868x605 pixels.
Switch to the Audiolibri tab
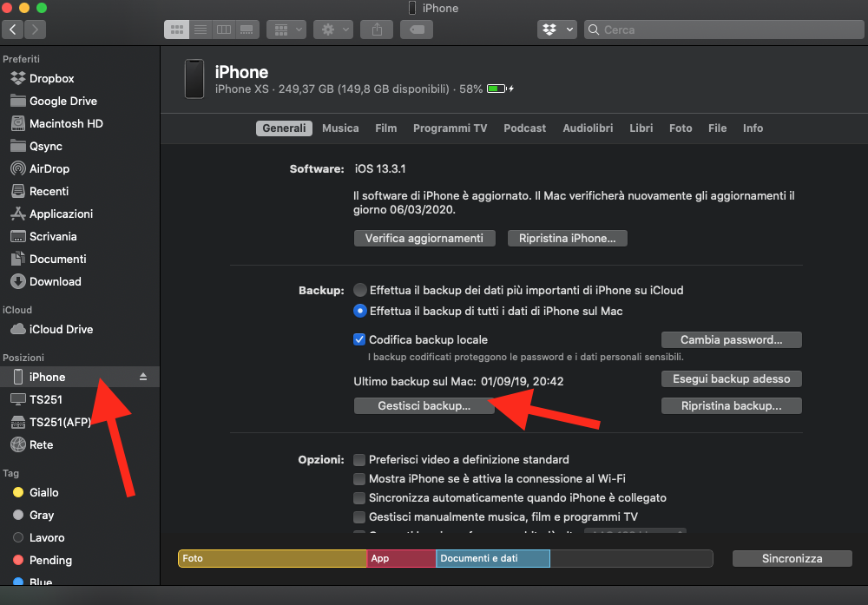pos(588,128)
